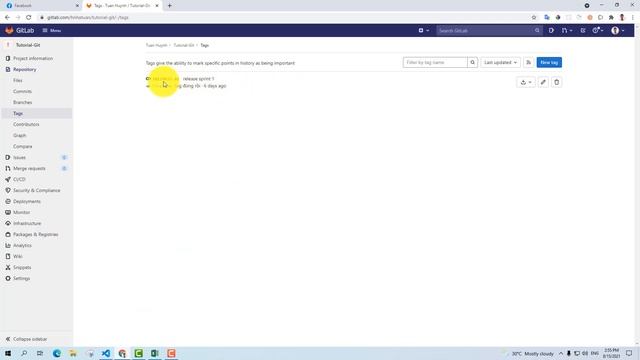Open the to-do list icon
The image size is (640, 360).
pos(583,31)
